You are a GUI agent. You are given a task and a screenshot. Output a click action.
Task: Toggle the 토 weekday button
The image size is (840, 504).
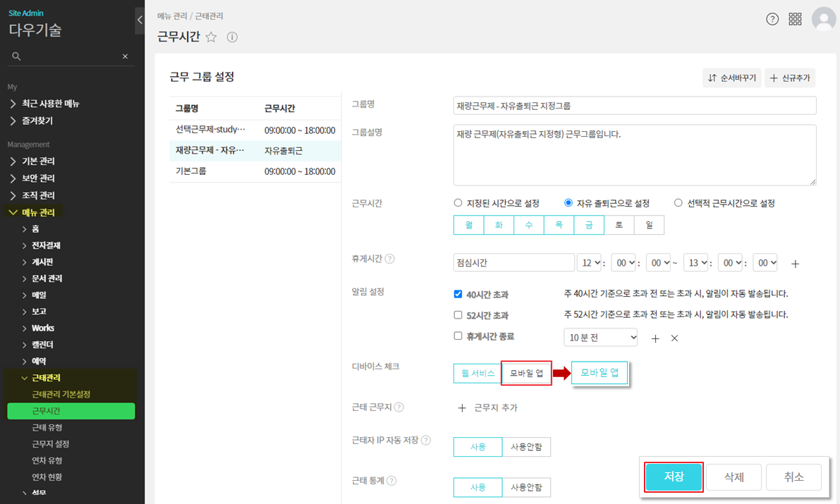pyautogui.click(x=619, y=225)
